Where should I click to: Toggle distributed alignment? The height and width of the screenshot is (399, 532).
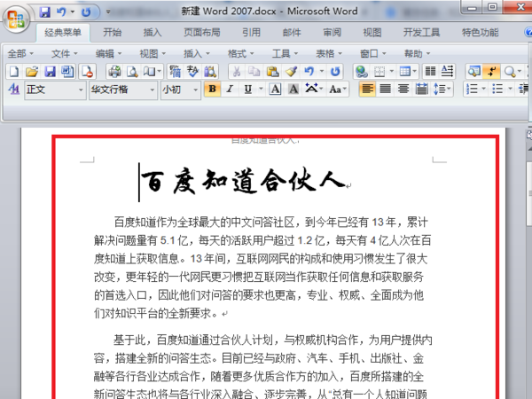coord(421,90)
